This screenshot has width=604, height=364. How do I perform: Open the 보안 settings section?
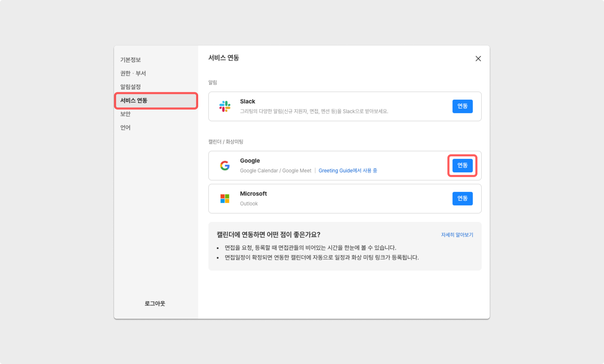pos(125,114)
